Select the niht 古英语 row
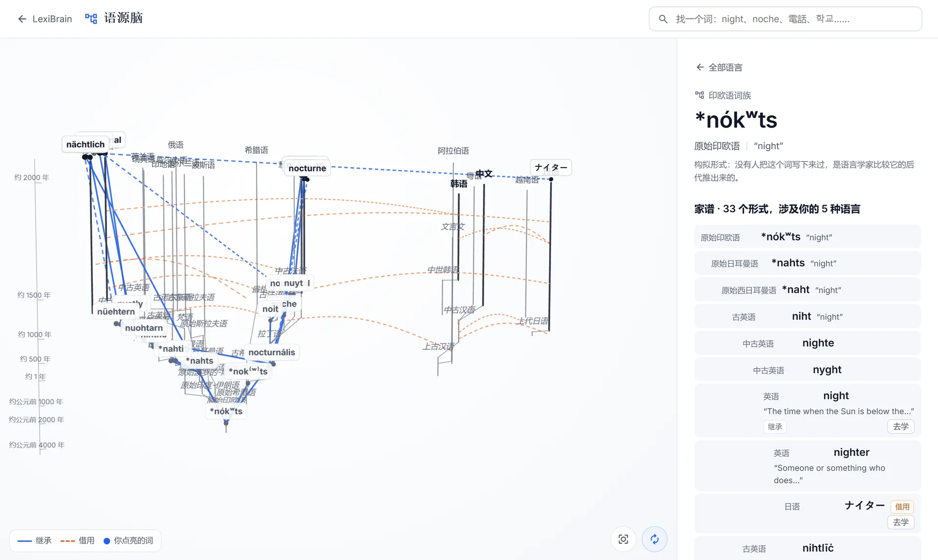This screenshot has width=938, height=560. tap(808, 316)
